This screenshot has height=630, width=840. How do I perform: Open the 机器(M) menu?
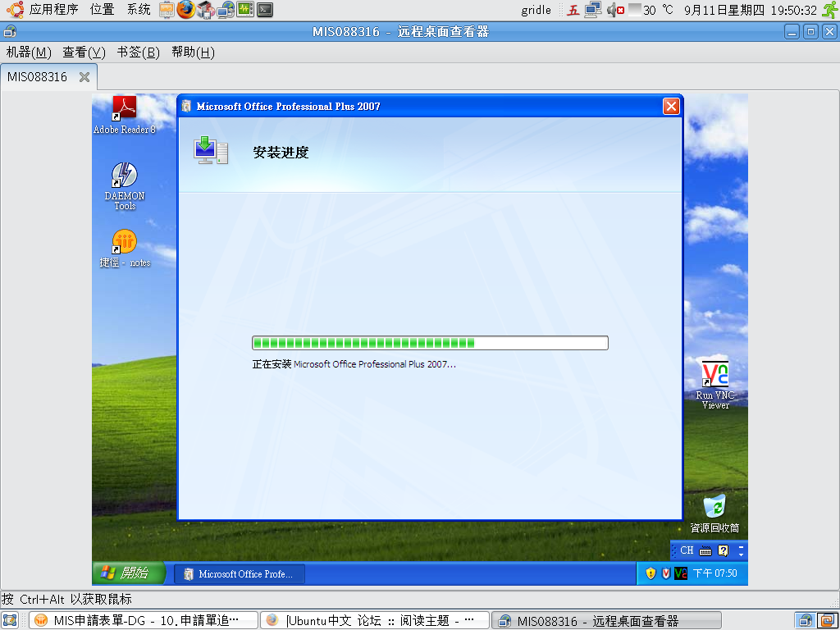point(29,52)
